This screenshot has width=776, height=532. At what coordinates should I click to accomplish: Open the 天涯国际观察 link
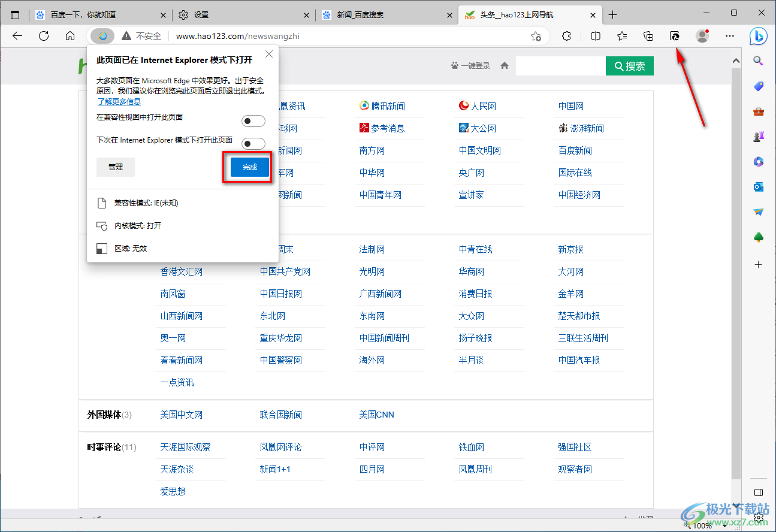(185, 447)
